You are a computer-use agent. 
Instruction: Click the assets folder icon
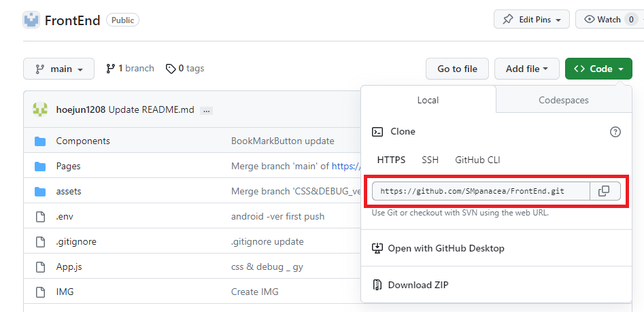tap(40, 191)
